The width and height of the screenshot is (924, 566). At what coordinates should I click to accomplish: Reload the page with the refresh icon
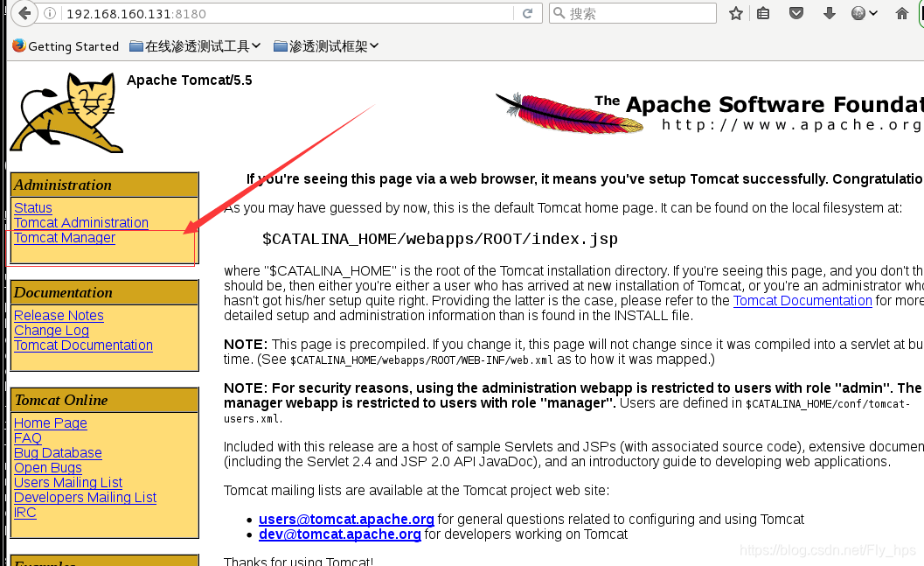(527, 13)
